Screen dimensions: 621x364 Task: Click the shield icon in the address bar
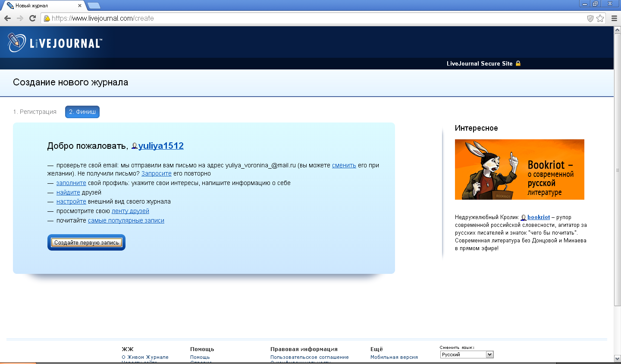(x=590, y=19)
